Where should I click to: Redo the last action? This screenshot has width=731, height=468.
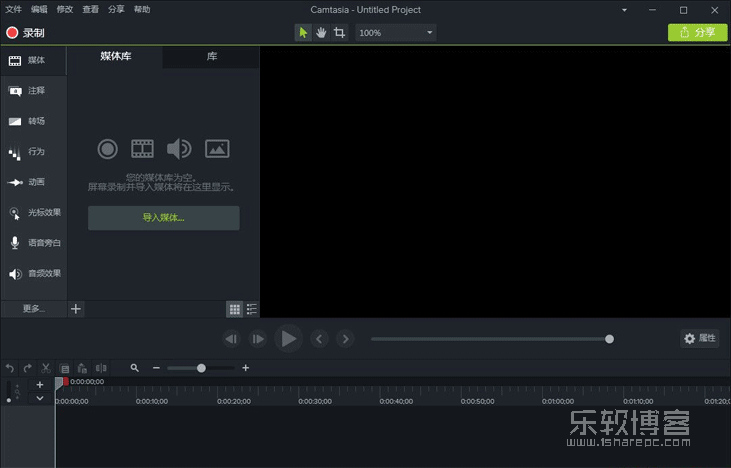point(28,368)
